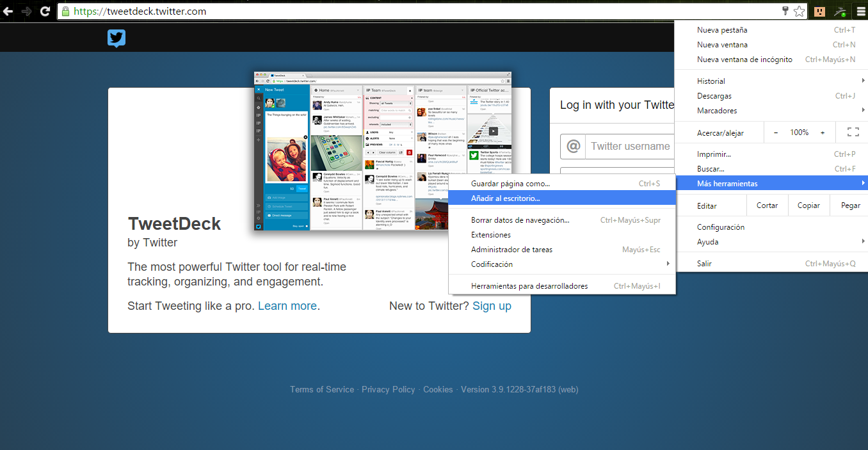Image resolution: width=868 pixels, height=450 pixels.
Task: Expand the Historial submenu
Action: (x=771, y=81)
